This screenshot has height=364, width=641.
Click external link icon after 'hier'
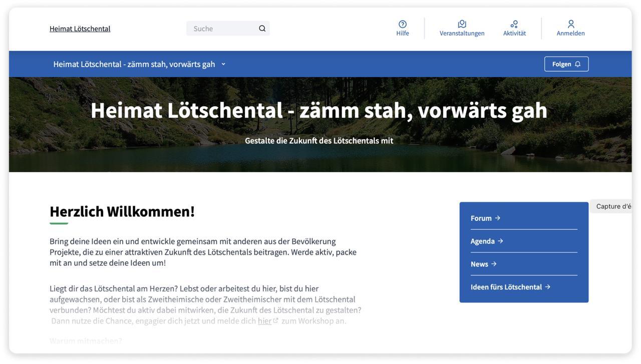click(275, 321)
